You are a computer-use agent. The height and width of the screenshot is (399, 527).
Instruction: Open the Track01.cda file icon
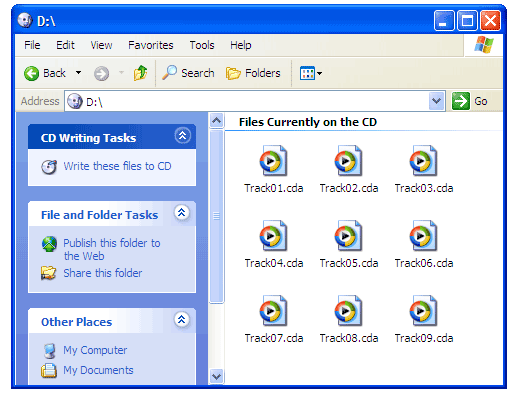[273, 161]
